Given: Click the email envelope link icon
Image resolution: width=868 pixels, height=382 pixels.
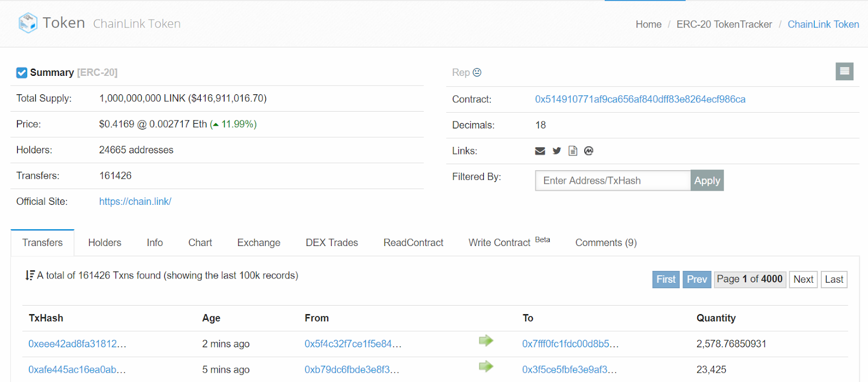Looking at the screenshot, I should (x=540, y=151).
